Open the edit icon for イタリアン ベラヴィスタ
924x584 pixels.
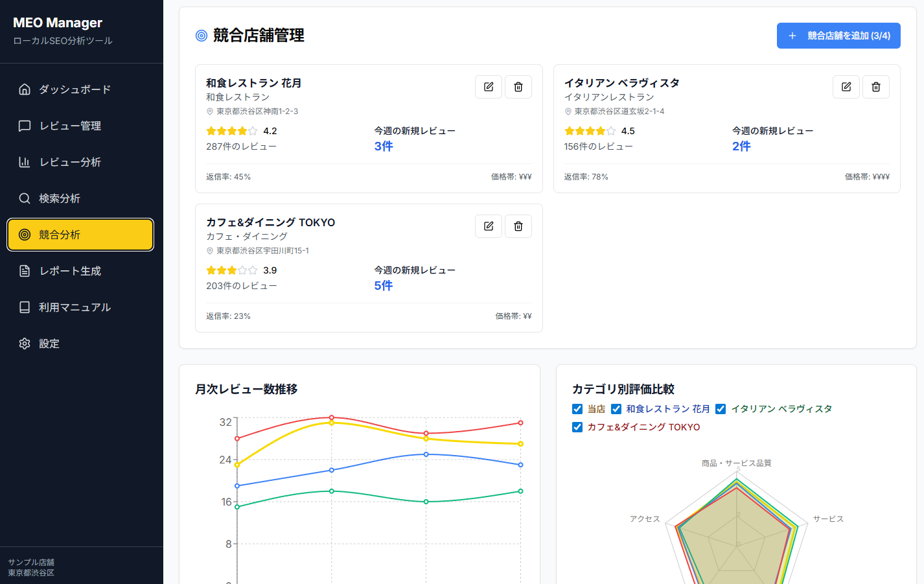pos(846,86)
